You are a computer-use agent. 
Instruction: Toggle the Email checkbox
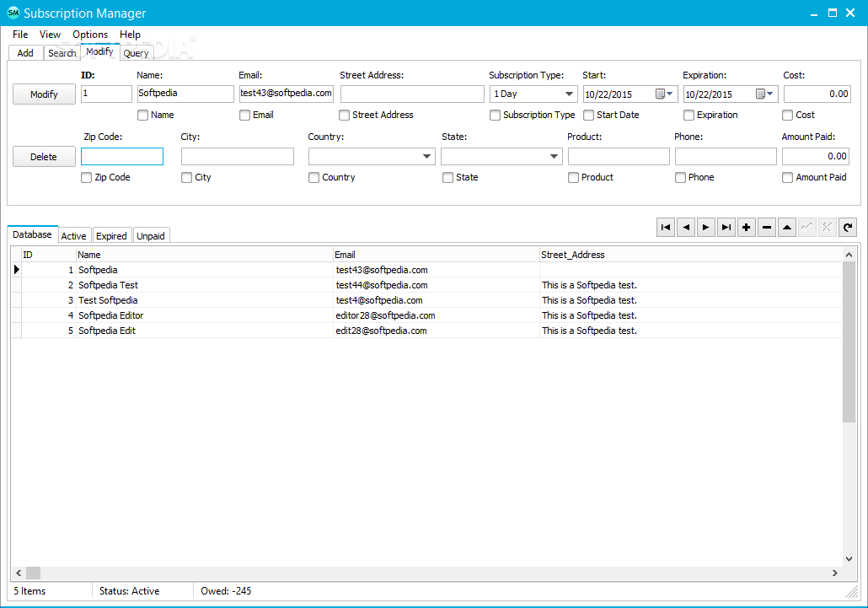coord(244,116)
